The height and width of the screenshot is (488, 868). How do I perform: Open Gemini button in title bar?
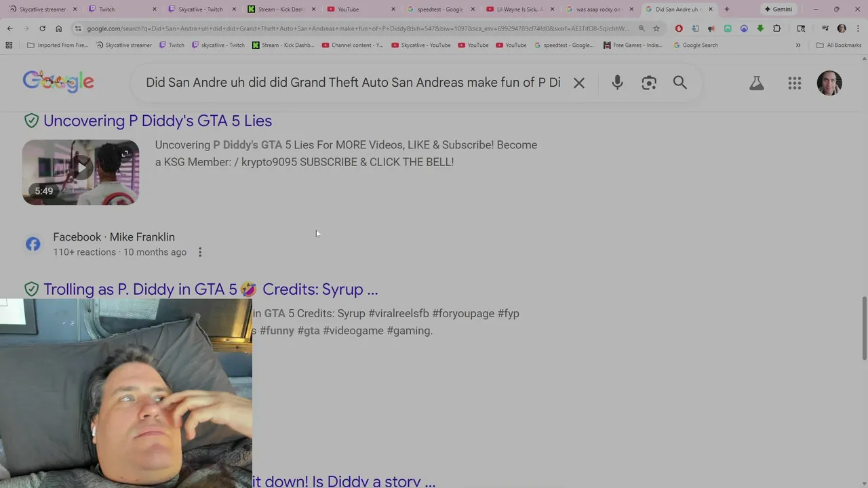coord(778,9)
